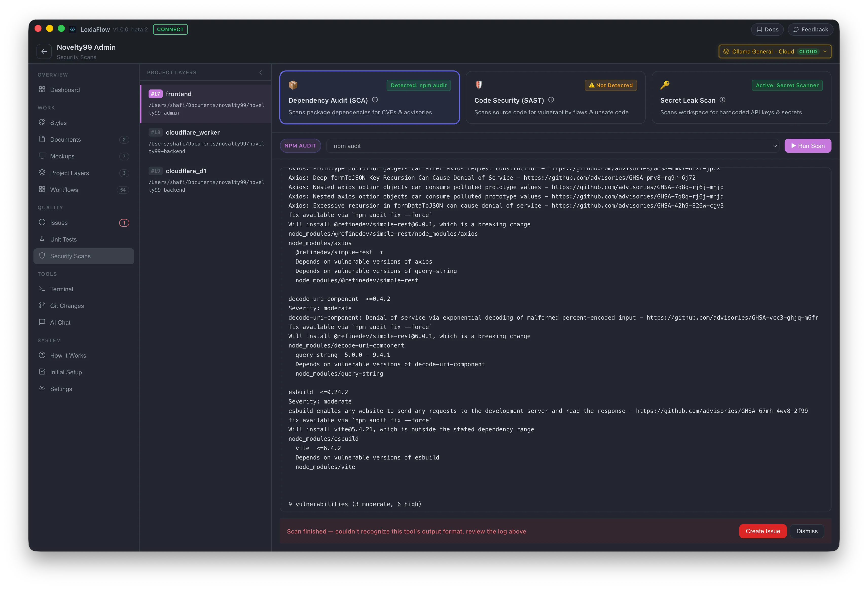Click the '9 vulnerabilities (3 moderate, 6 high)' line
This screenshot has height=589, width=868.
point(355,504)
